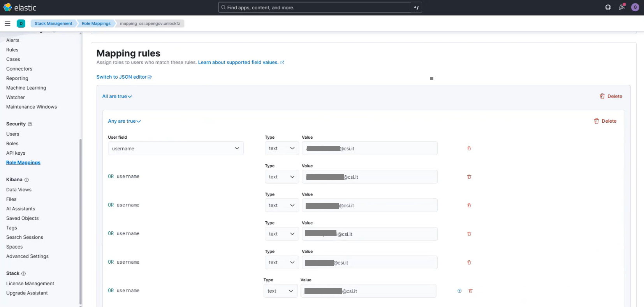This screenshot has height=307, width=644.
Task: Click the green D space avatar
Action: pyautogui.click(x=21, y=23)
